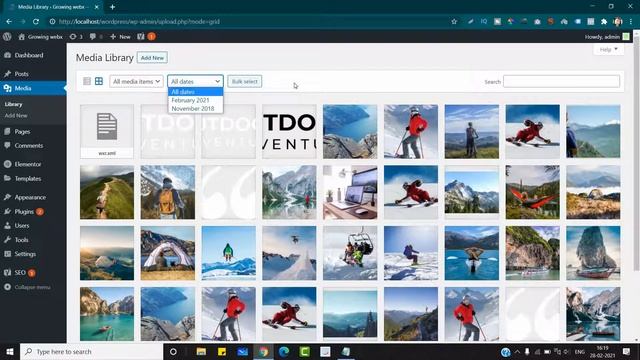Open Cortana circle in taskbar
This screenshot has width=640, height=360.
173,351
